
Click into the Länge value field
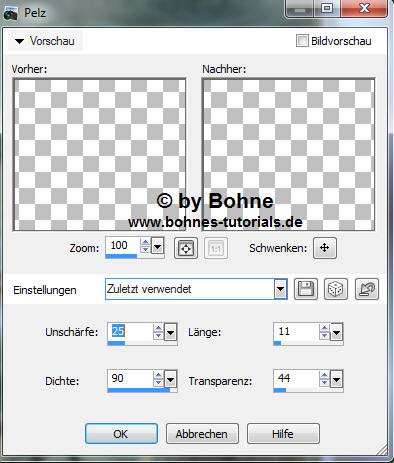click(296, 332)
